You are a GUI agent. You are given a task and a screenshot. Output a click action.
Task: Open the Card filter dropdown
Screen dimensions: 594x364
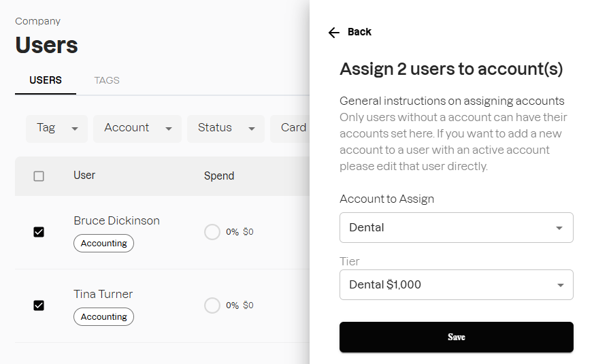tap(293, 129)
